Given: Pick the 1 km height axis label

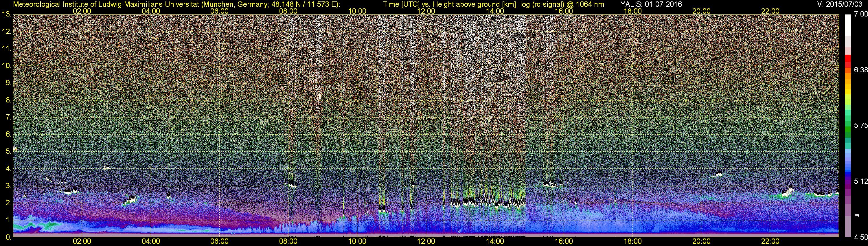Looking at the screenshot, I should click(8, 221).
